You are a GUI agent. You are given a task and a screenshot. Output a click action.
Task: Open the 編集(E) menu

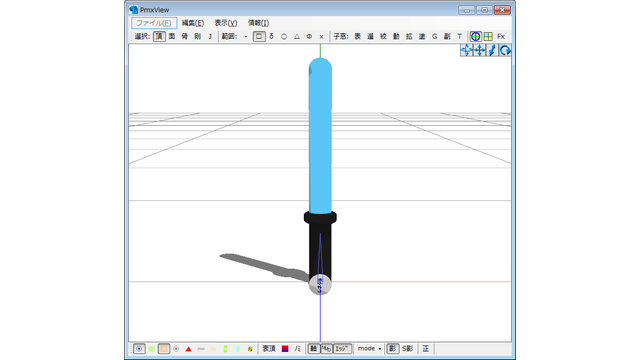193,23
